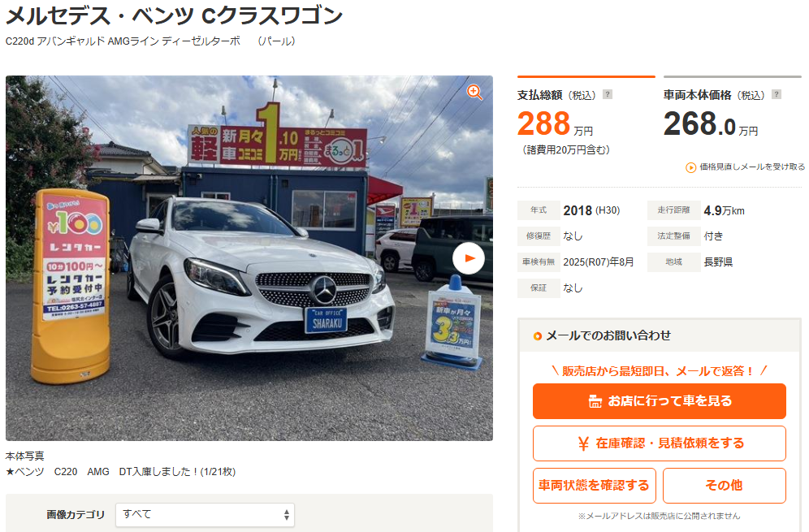Viewport: 809px width, 532px height.
Task: Click the 車両状態を確認する button
Action: [x=594, y=486]
